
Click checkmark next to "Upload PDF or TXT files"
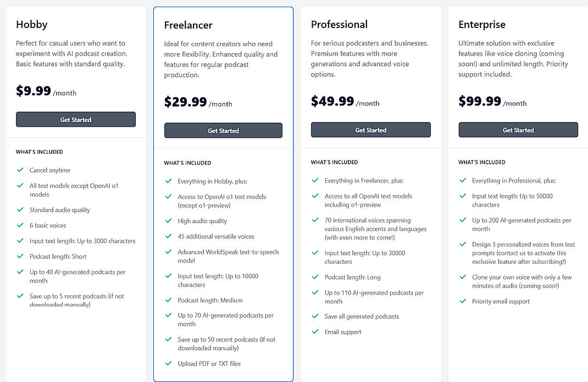pyautogui.click(x=168, y=363)
